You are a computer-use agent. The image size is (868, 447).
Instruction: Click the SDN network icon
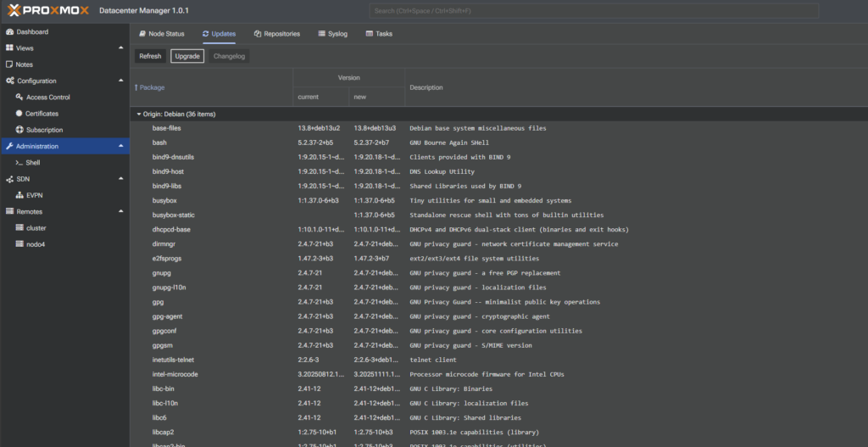[9, 179]
